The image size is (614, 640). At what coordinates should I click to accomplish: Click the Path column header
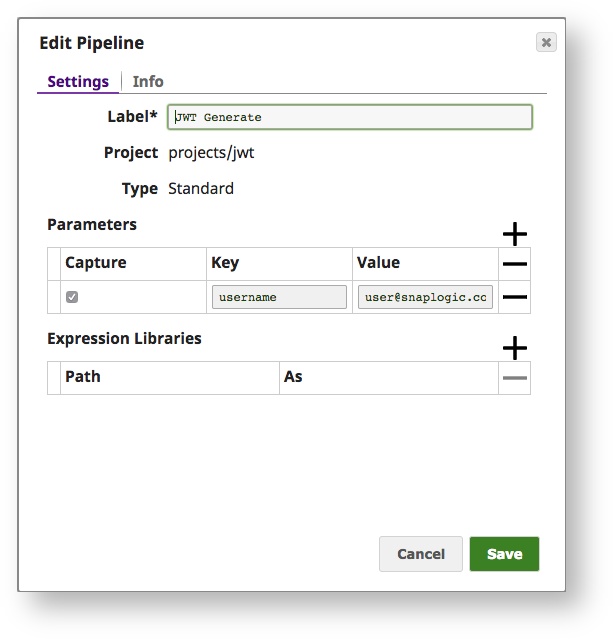click(x=83, y=377)
